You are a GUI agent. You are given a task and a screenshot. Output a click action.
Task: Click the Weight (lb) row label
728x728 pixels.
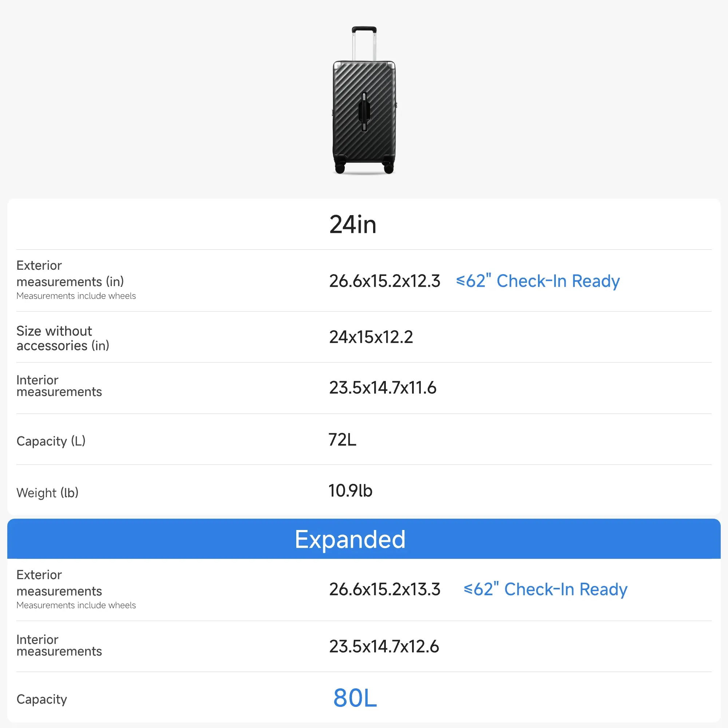point(47,492)
